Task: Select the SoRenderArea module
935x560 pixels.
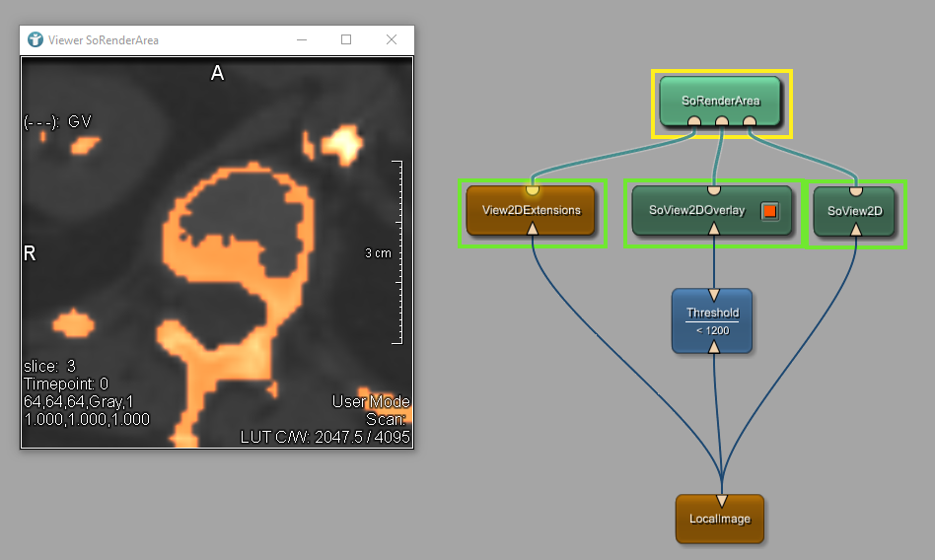Action: (721, 100)
